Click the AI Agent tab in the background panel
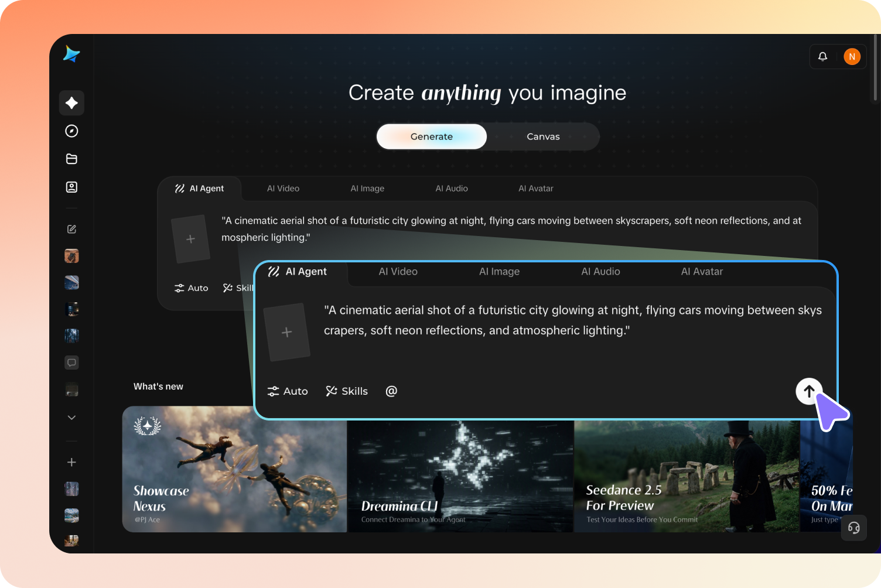Viewport: 881px width, 588px height. coord(199,189)
